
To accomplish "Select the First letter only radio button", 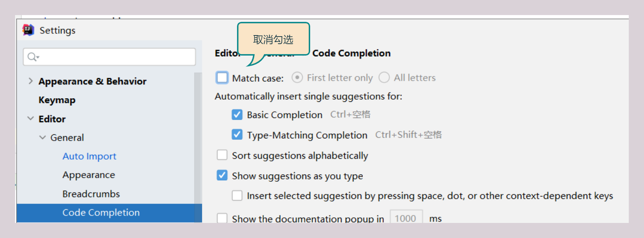I will (297, 77).
